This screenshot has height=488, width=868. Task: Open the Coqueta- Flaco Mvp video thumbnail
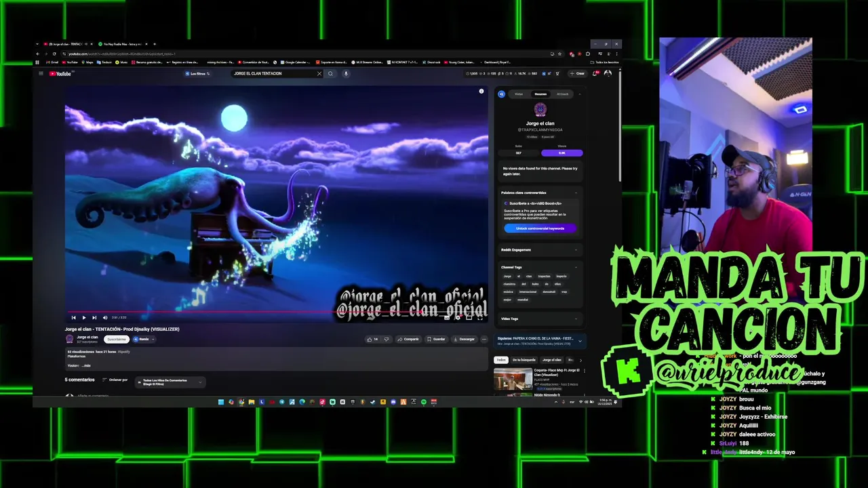(x=513, y=380)
